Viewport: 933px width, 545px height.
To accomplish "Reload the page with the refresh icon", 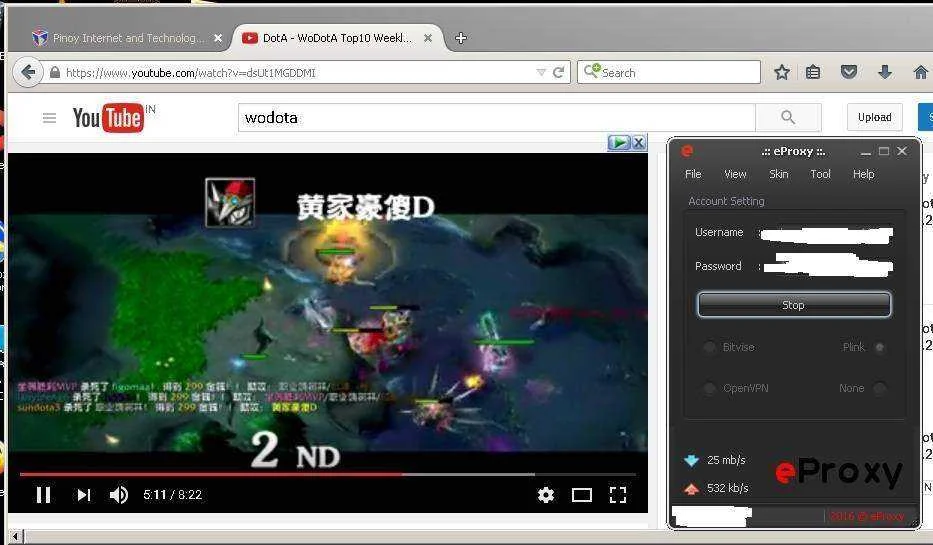I will (558, 73).
